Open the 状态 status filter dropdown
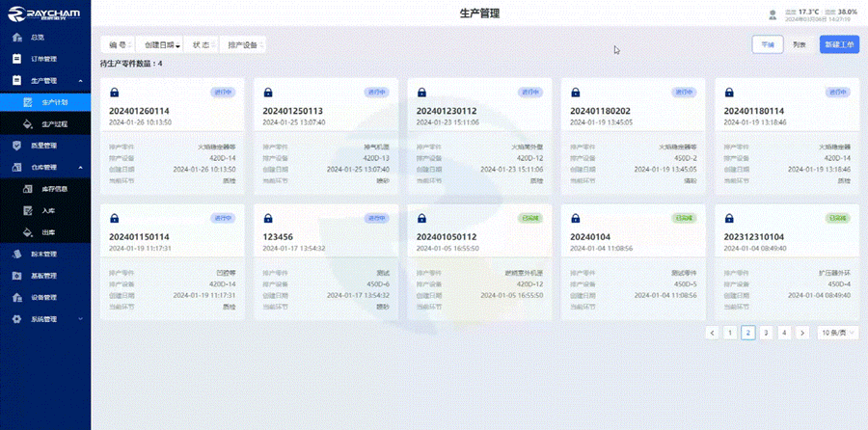 tap(203, 44)
